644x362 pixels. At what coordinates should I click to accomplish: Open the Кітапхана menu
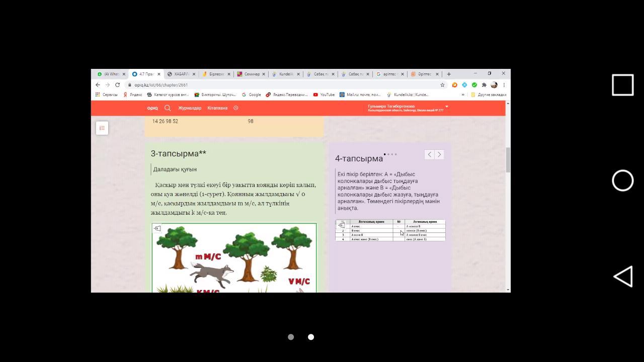pos(217,108)
